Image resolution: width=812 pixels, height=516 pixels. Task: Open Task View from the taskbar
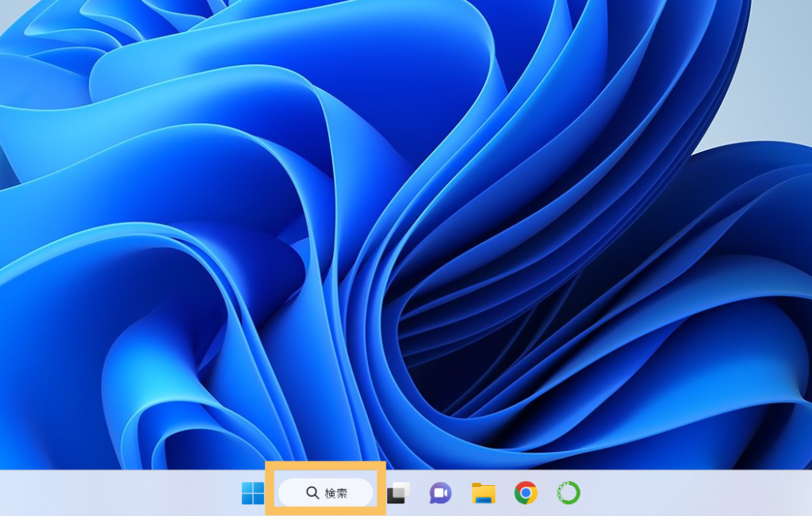(x=398, y=493)
